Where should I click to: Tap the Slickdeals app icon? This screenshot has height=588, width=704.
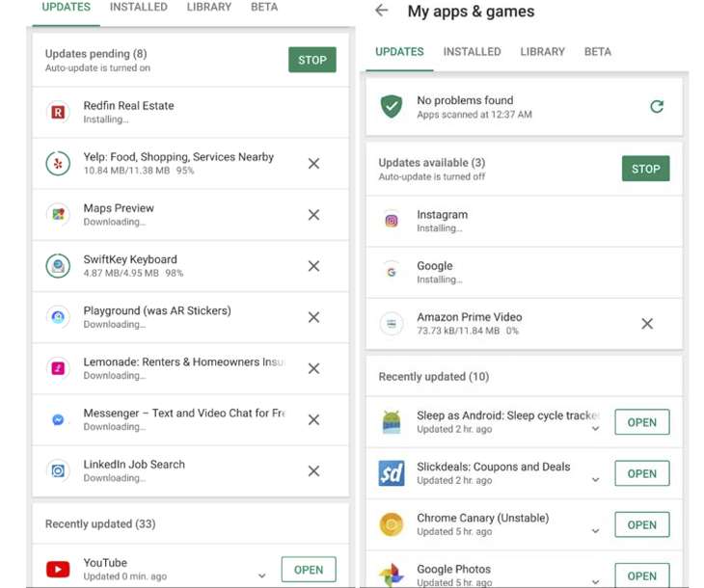point(392,473)
